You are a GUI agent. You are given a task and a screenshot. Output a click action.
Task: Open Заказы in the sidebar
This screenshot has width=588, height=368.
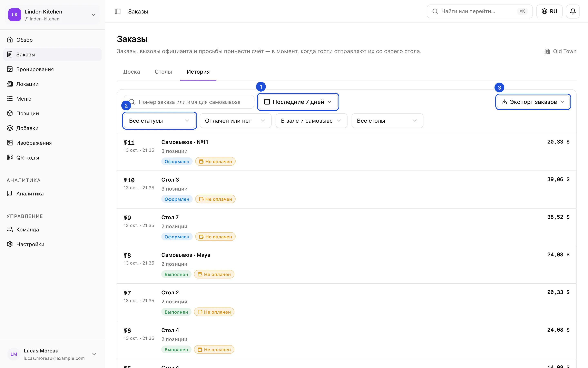[x=52, y=55]
